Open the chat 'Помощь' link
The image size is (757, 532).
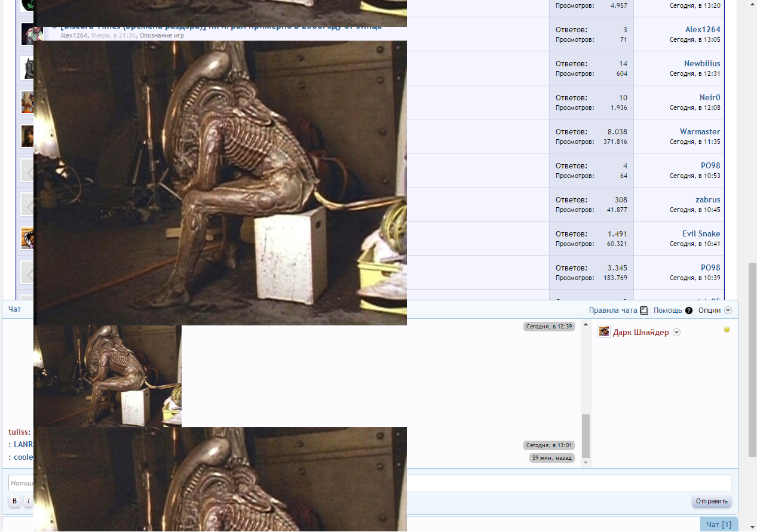(668, 310)
